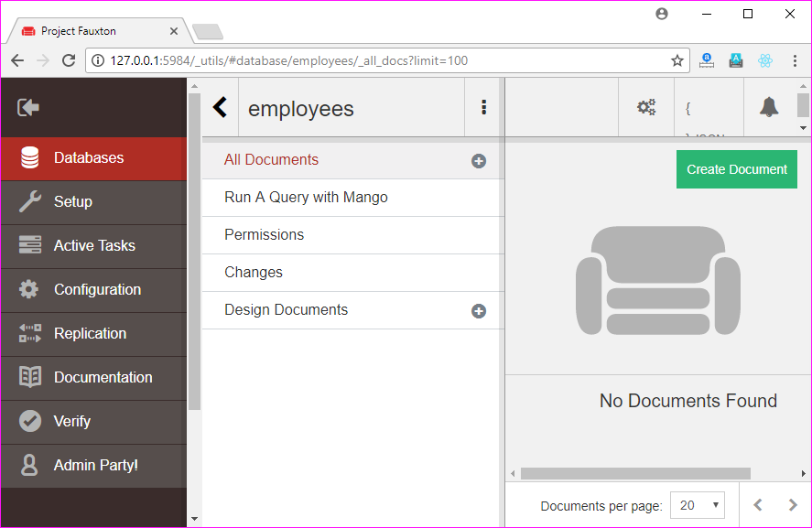The image size is (812, 528).
Task: Click the Replication arrows icon
Action: tap(30, 333)
